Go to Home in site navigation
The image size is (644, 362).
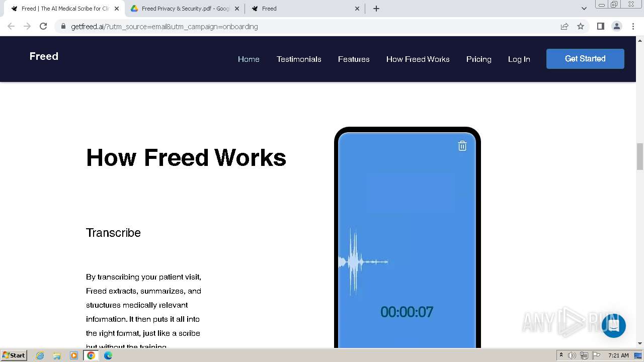(249, 59)
